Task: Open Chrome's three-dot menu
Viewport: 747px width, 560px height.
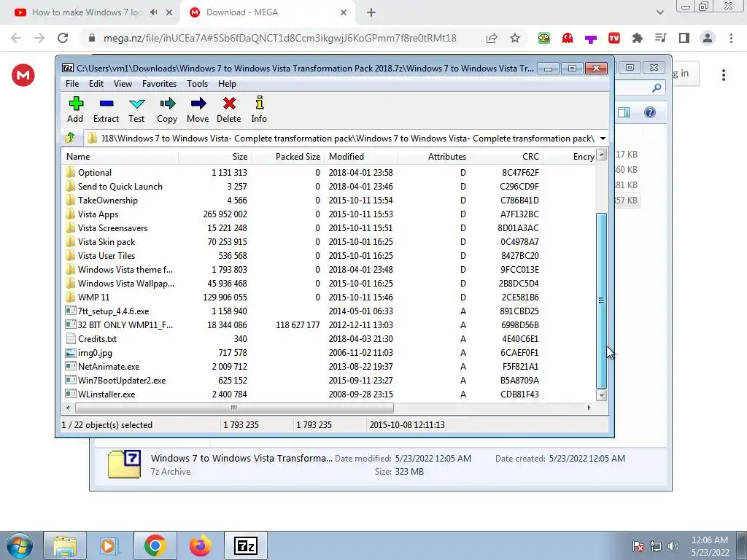Action: (731, 38)
